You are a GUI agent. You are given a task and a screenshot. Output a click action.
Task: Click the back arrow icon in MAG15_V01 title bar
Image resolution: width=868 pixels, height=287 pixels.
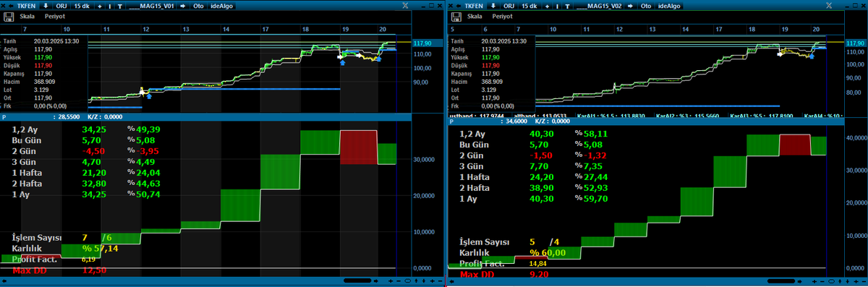point(11,6)
